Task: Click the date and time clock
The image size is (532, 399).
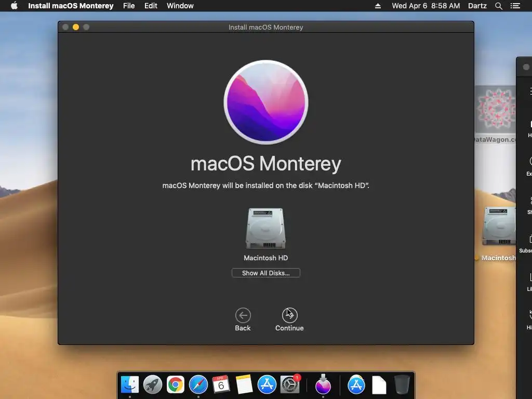Action: (x=426, y=6)
